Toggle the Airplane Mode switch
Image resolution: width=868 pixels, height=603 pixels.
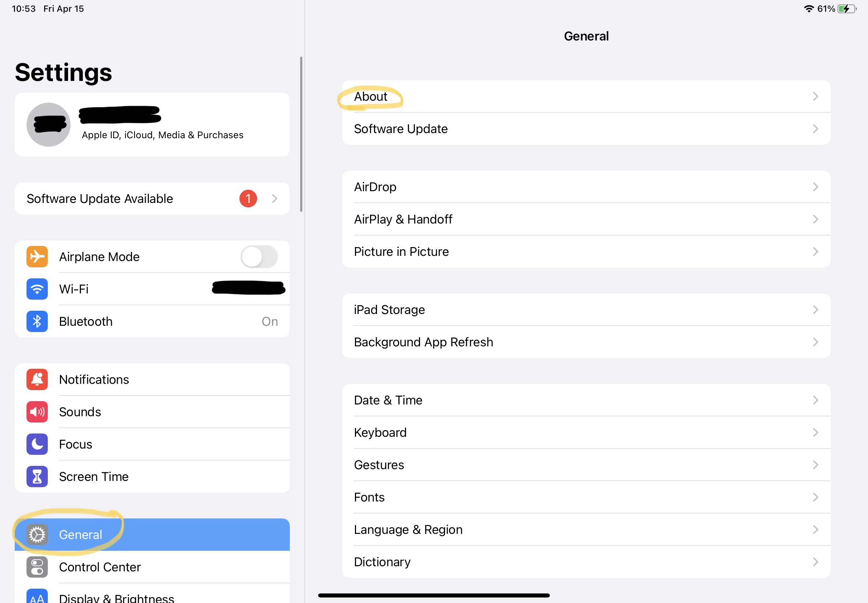pos(259,257)
